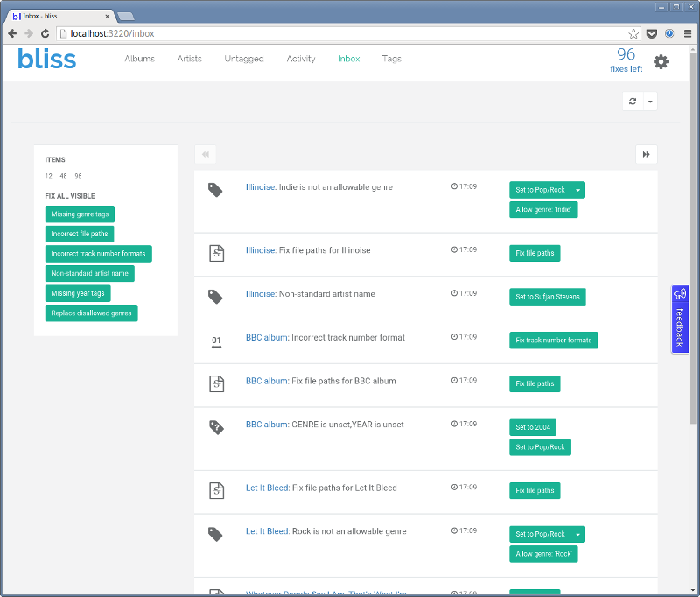Fix all Non-standard artist name
This screenshot has height=597, width=700.
point(90,273)
